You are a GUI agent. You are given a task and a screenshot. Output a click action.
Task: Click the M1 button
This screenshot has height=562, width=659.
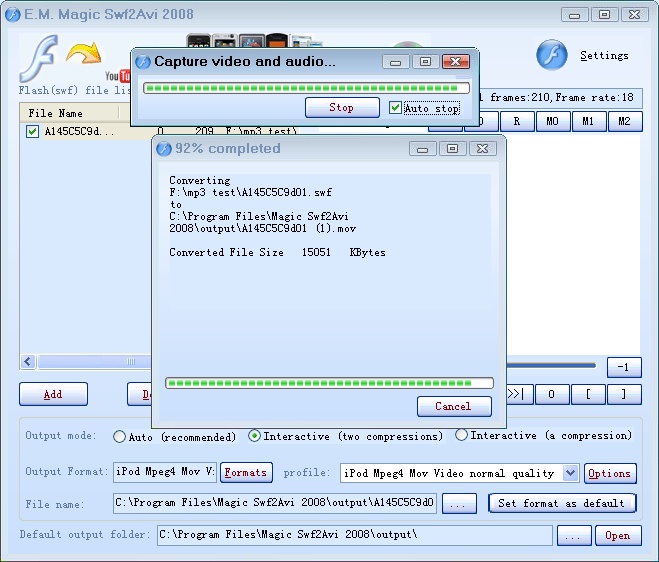point(588,121)
